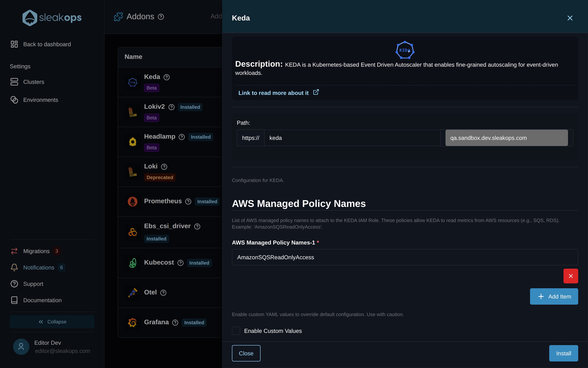Click the help icon next to Headlamp
Image resolution: width=588 pixels, height=368 pixels.
click(182, 137)
